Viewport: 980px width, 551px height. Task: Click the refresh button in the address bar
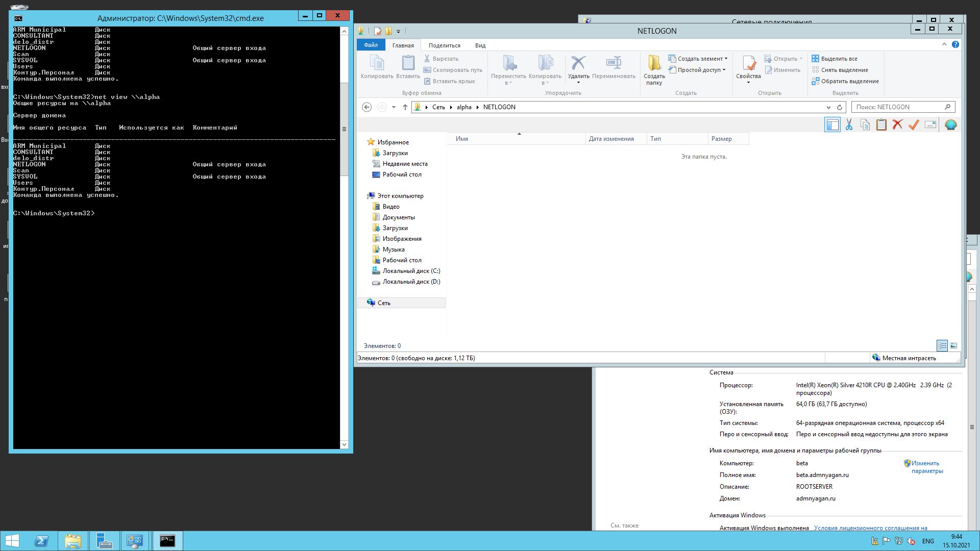coord(840,107)
